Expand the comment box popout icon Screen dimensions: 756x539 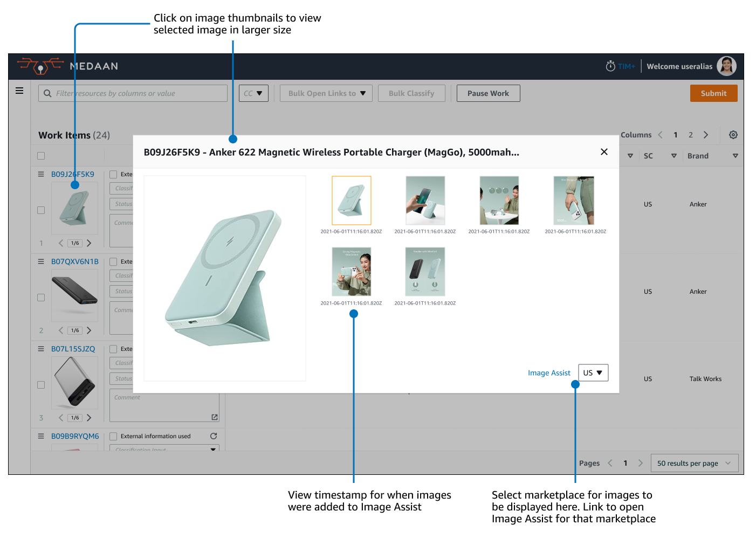(215, 417)
